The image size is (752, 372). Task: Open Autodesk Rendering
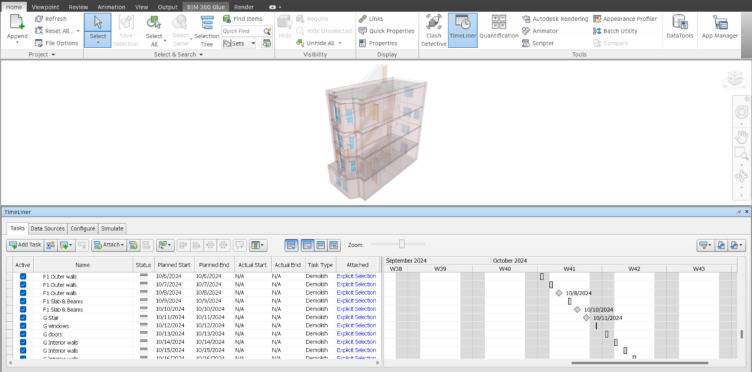[x=555, y=19]
